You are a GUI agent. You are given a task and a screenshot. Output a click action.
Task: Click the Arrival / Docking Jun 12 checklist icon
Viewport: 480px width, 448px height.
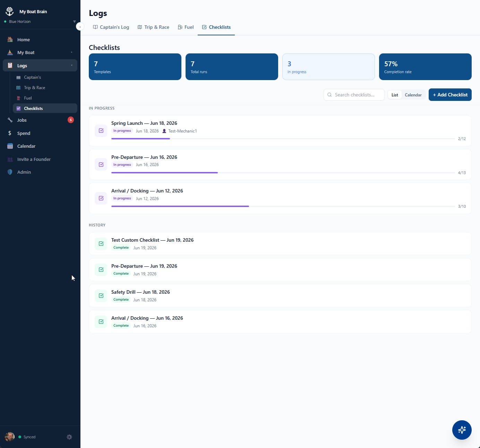click(101, 198)
